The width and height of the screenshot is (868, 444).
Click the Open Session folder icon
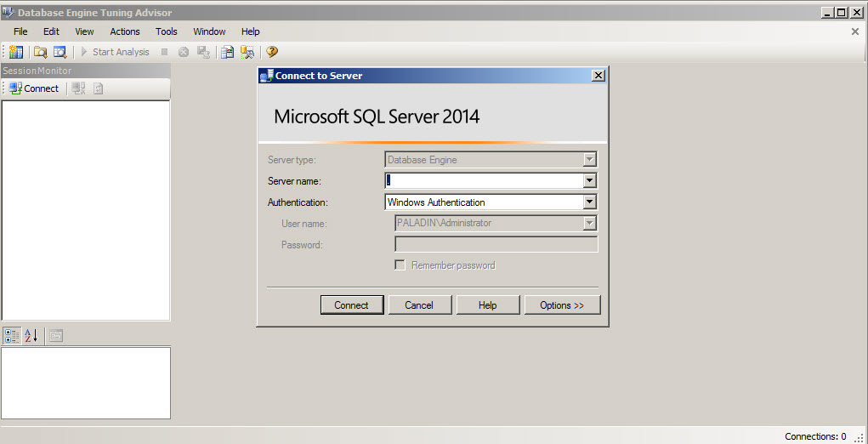click(x=40, y=52)
